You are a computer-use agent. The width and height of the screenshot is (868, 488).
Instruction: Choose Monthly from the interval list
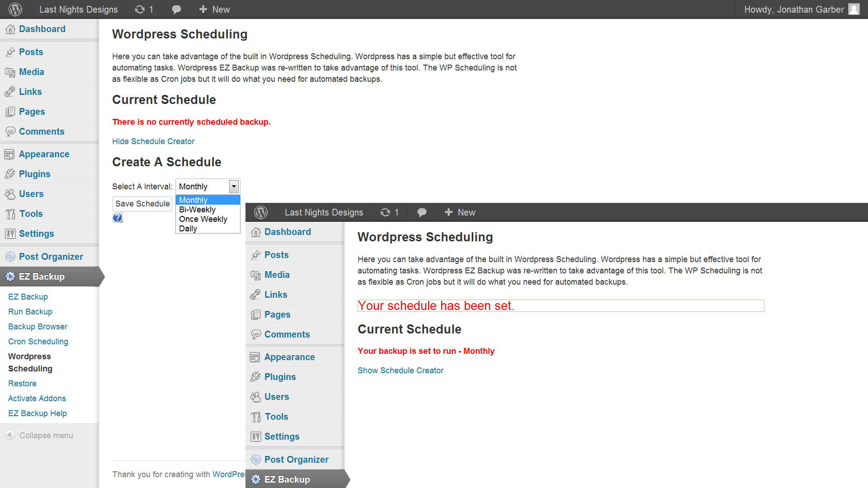[208, 200]
